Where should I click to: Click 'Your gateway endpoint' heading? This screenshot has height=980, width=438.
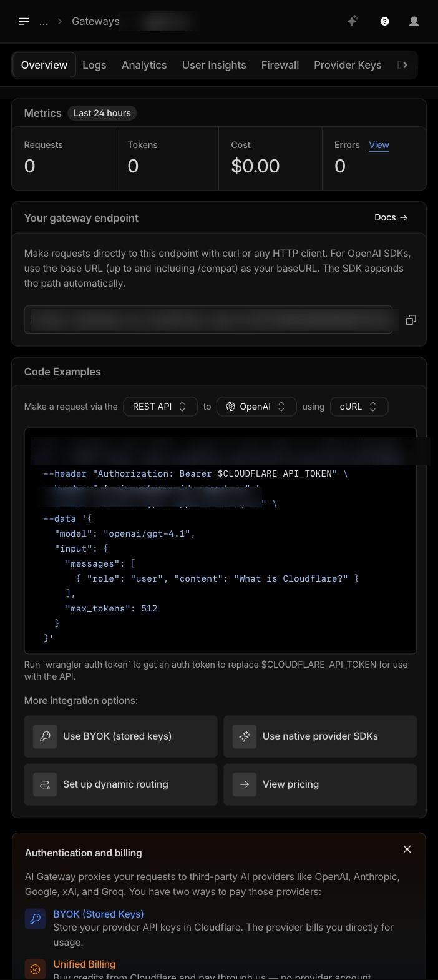(81, 218)
